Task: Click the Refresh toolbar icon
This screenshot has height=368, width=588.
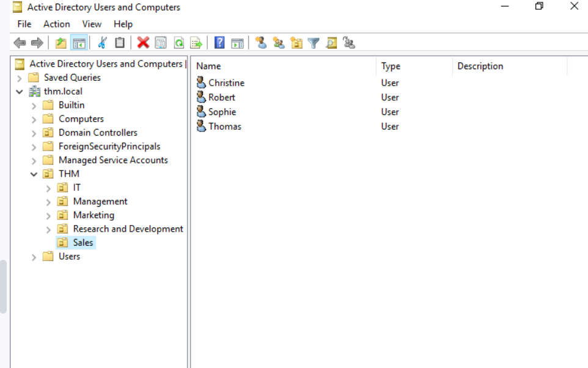Action: [179, 43]
